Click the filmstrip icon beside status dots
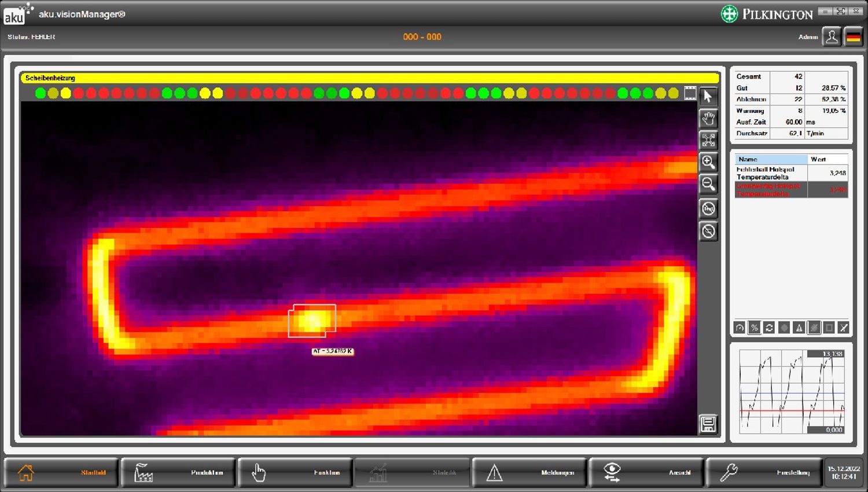868x492 pixels. (x=690, y=93)
